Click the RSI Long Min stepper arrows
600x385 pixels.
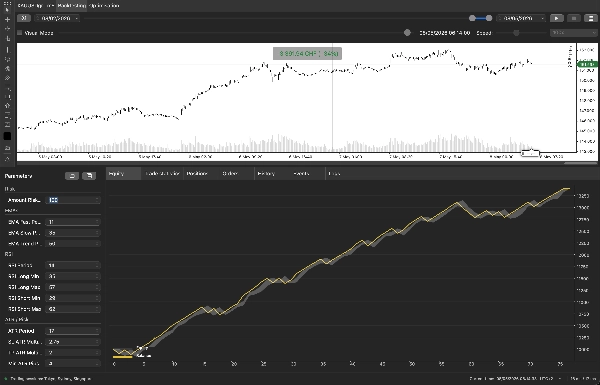pos(98,276)
